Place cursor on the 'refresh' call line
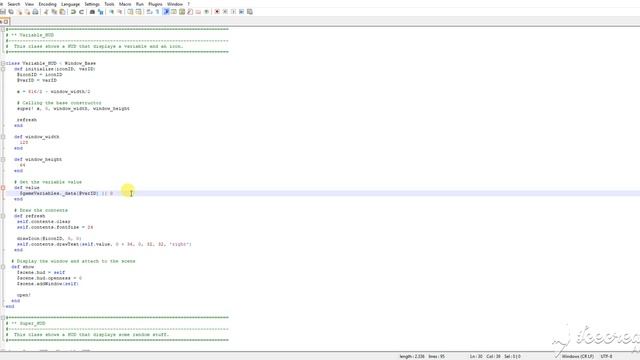Viewport: 640px width, 360px height. point(27,120)
